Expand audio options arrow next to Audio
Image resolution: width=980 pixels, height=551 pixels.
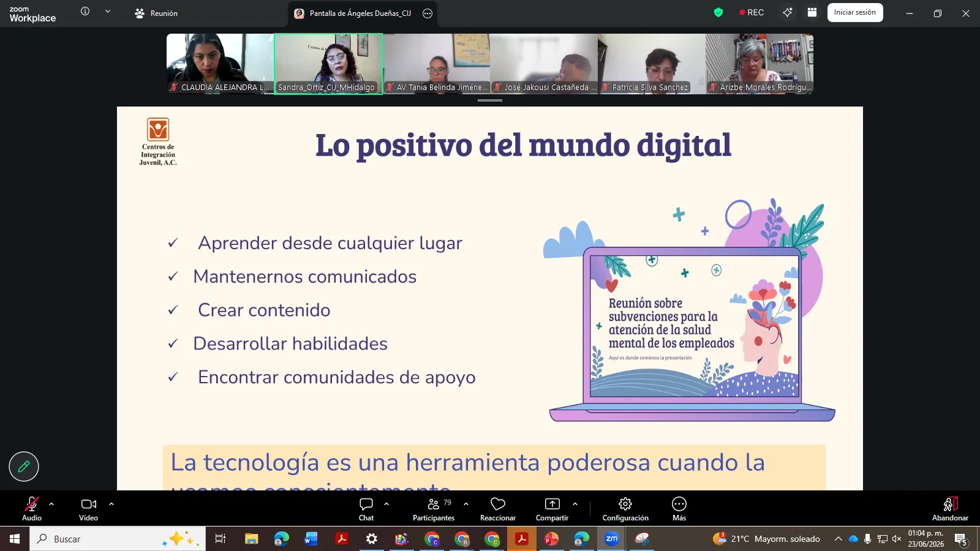coord(51,504)
